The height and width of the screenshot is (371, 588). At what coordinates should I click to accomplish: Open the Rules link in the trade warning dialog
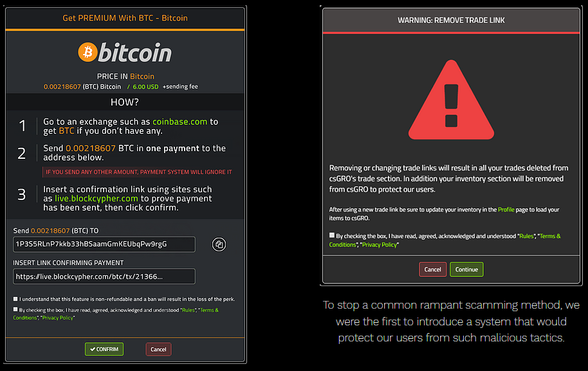click(526, 236)
